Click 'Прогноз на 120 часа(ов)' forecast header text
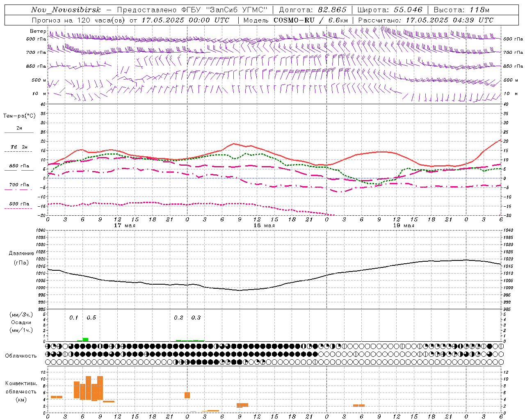525x420 pixels. tap(80, 20)
